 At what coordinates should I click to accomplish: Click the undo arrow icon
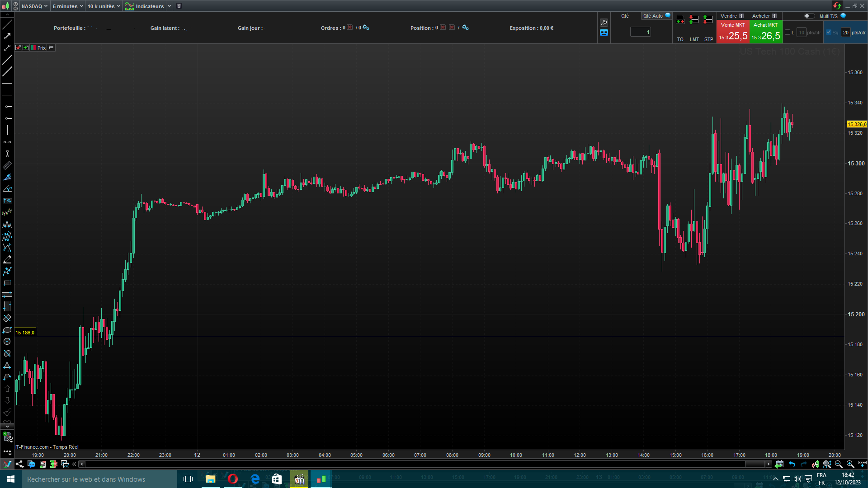coord(792,464)
